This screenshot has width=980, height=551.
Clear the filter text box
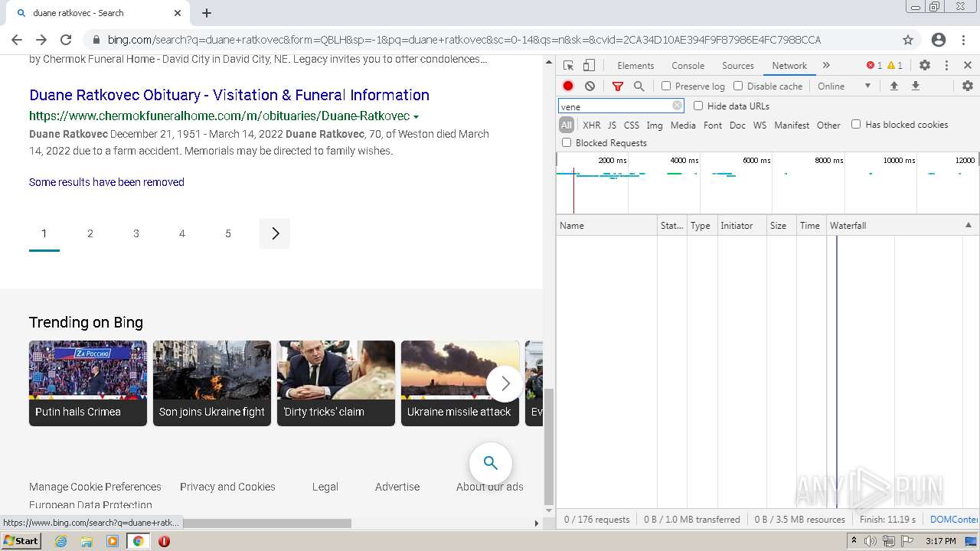point(677,106)
